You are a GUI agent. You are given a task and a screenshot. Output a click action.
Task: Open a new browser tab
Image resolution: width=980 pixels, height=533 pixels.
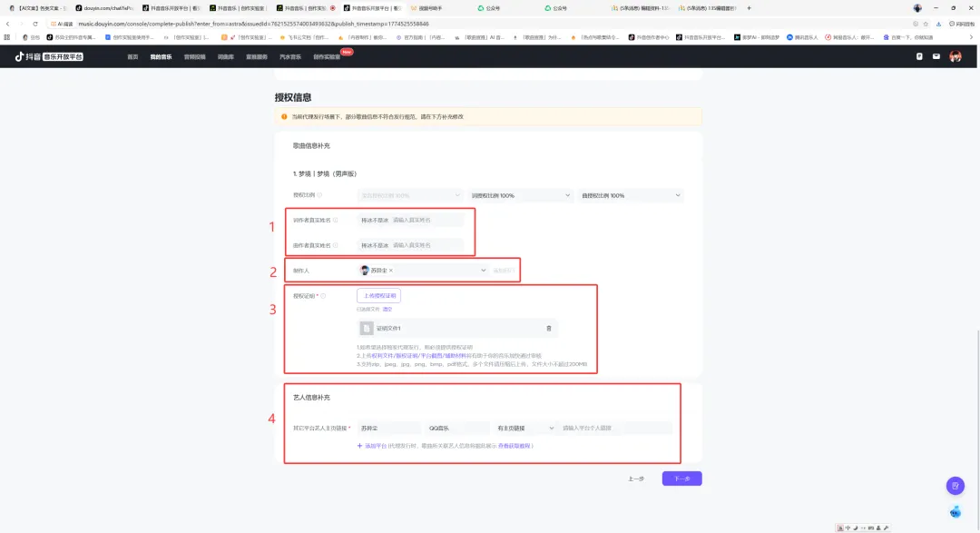pyautogui.click(x=749, y=8)
